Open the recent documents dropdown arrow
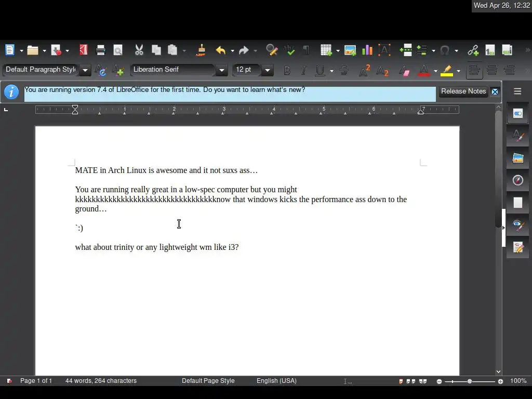This screenshot has height=399, width=532. pyautogui.click(x=44, y=51)
